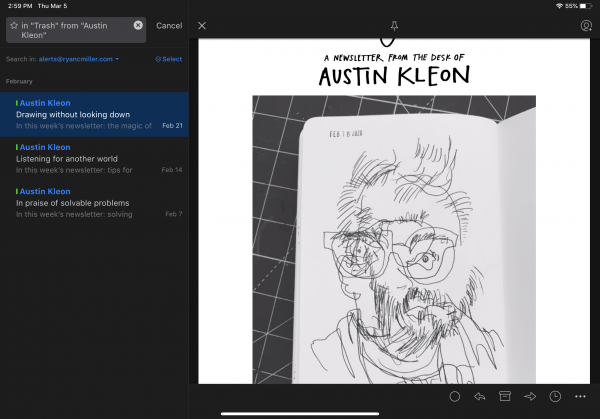Screen dimensions: 600x419
Task: Cancel the current search
Action: point(169,25)
